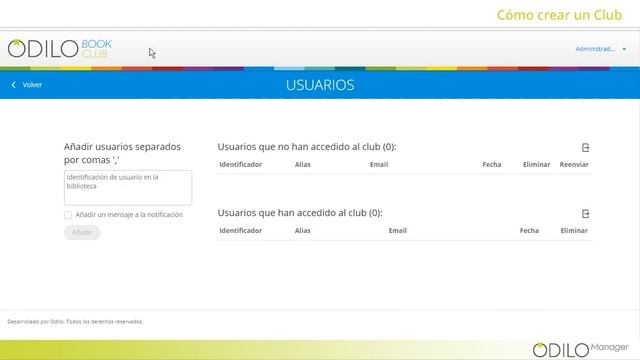Click Email header in the not-accessed table
640x360 pixels.
pos(379,164)
